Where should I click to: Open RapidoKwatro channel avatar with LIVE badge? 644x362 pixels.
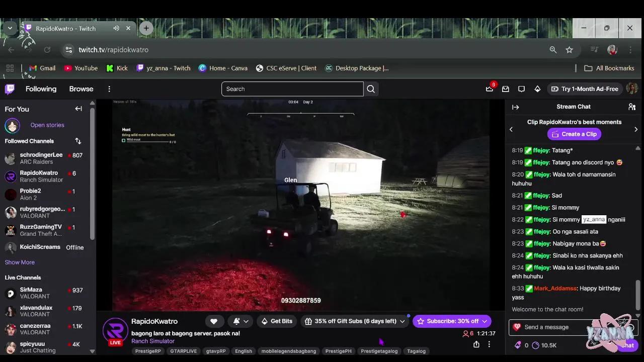(x=115, y=332)
